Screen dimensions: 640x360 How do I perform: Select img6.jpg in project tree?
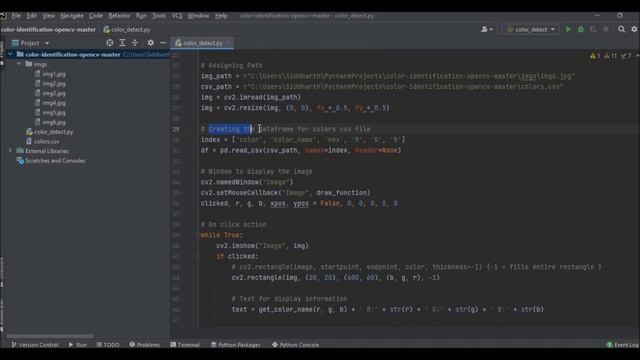pos(54,122)
